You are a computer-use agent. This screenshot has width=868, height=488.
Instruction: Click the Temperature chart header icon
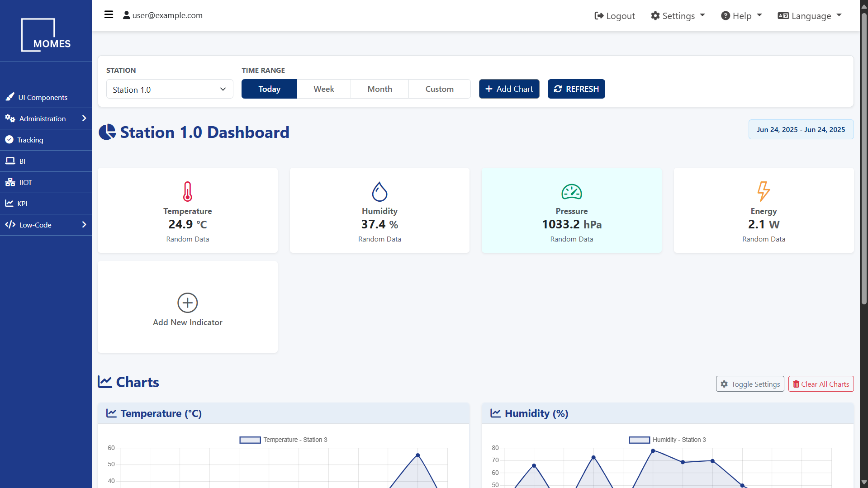point(111,413)
